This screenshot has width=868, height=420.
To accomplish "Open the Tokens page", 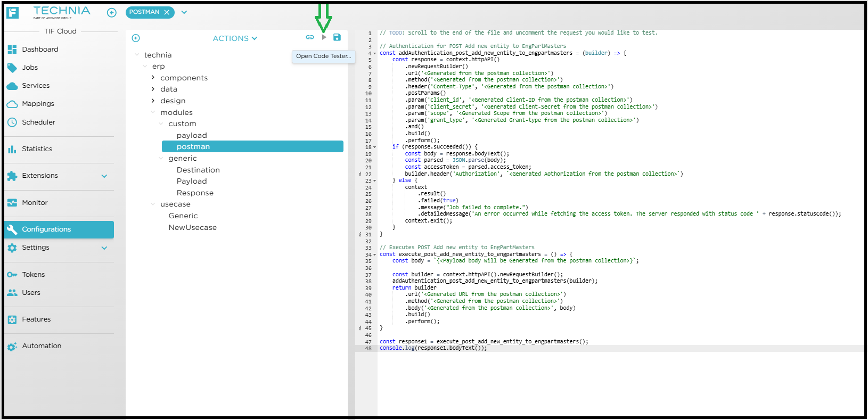I will (33, 275).
